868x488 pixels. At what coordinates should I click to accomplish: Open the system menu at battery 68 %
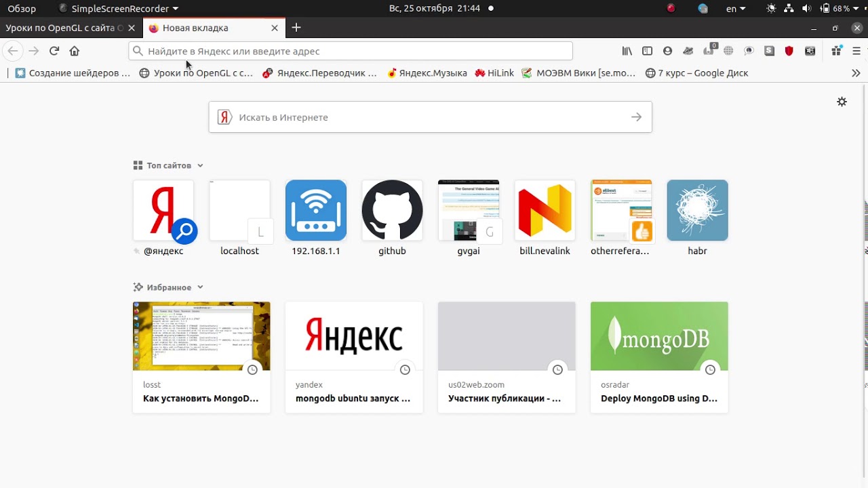click(841, 9)
